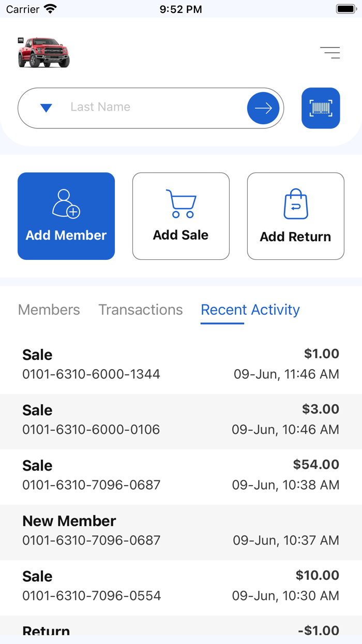Screen dimensions: 362x644
Task: Open the New Member activity entry
Action: (x=181, y=531)
